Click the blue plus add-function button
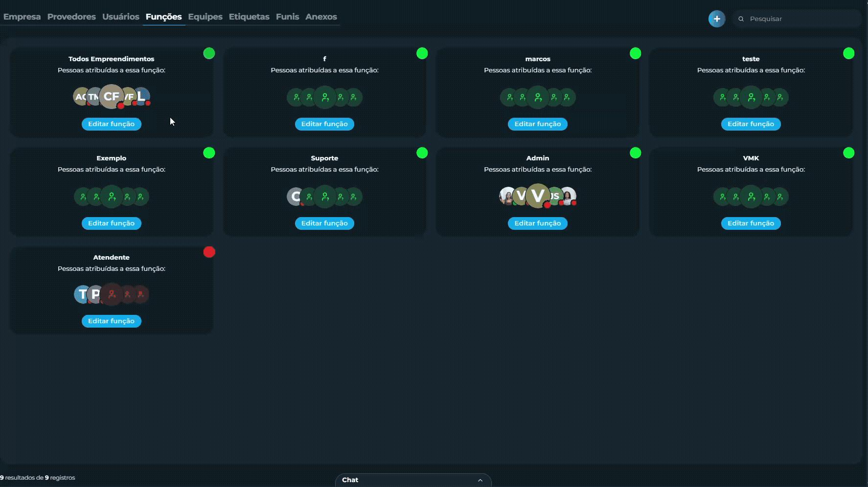This screenshot has height=487, width=868. 717,19
